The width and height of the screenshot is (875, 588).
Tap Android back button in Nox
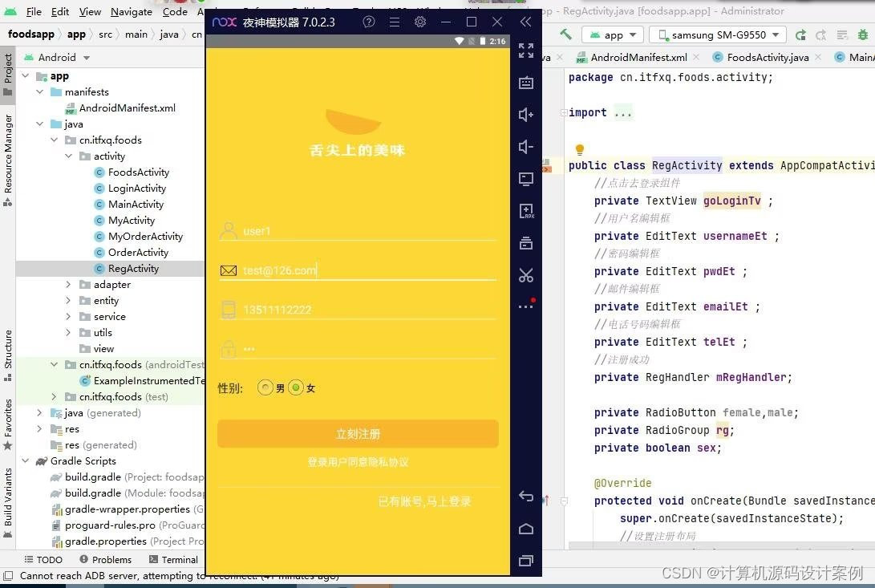pyautogui.click(x=525, y=496)
